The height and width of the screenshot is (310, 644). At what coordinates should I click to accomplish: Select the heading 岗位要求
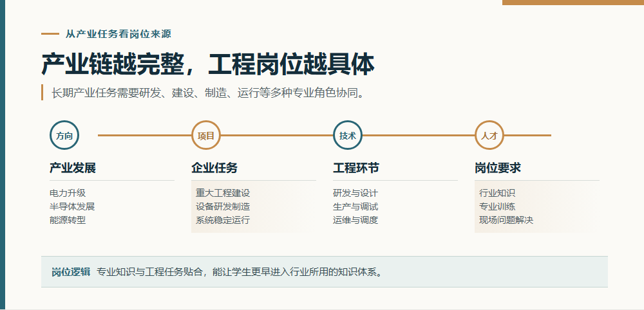(498, 168)
